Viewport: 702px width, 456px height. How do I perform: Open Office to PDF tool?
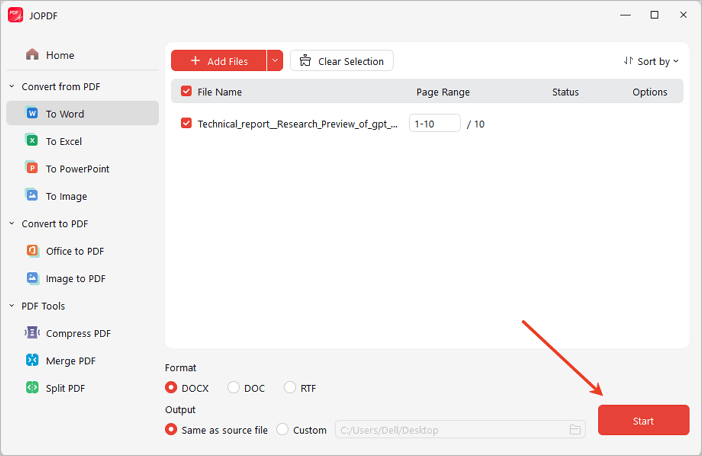pos(82,251)
